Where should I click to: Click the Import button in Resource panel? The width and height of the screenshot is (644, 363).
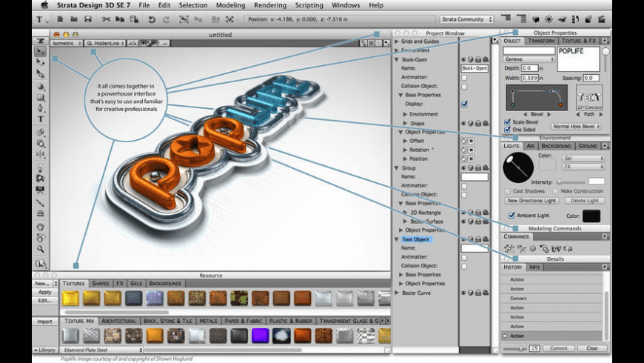pyautogui.click(x=44, y=322)
